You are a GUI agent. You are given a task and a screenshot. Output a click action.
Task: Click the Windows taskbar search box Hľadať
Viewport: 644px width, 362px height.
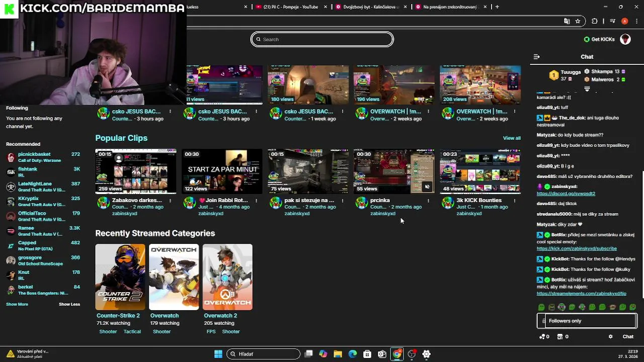tap(263, 354)
